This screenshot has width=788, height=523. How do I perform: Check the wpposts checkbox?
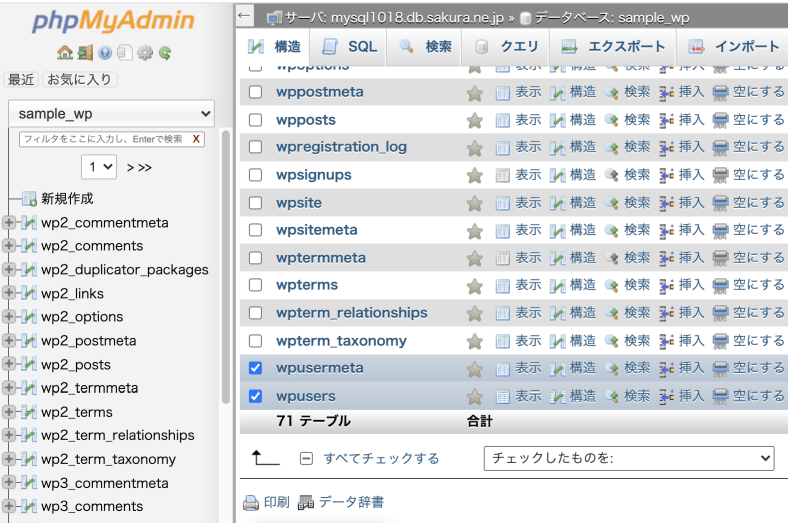[255, 120]
